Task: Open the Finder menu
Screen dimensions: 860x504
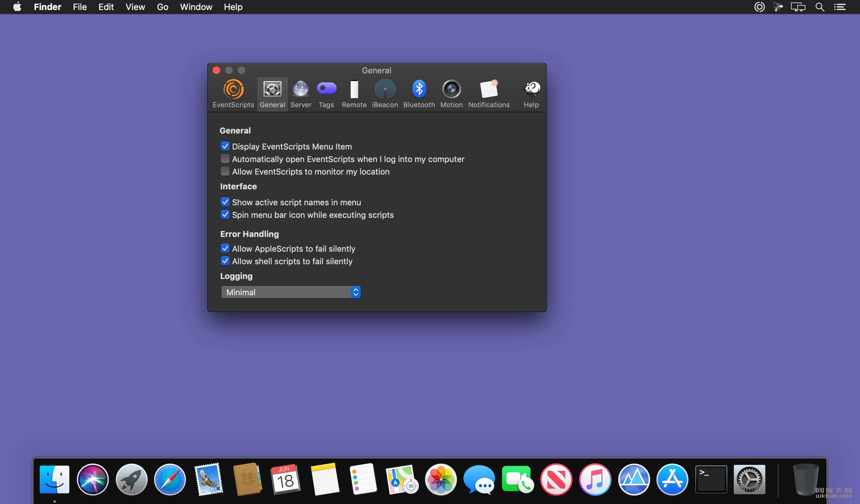Action: 47,7
